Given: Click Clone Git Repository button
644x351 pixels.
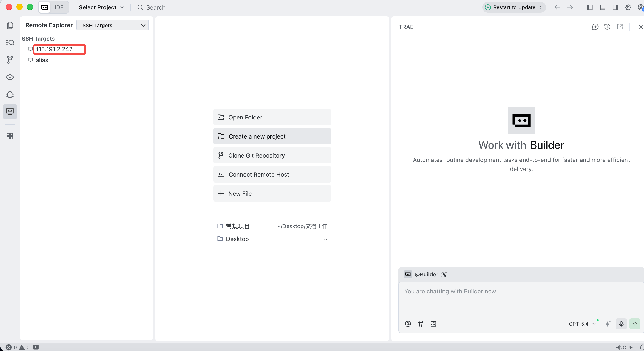Looking at the screenshot, I should 272,155.
